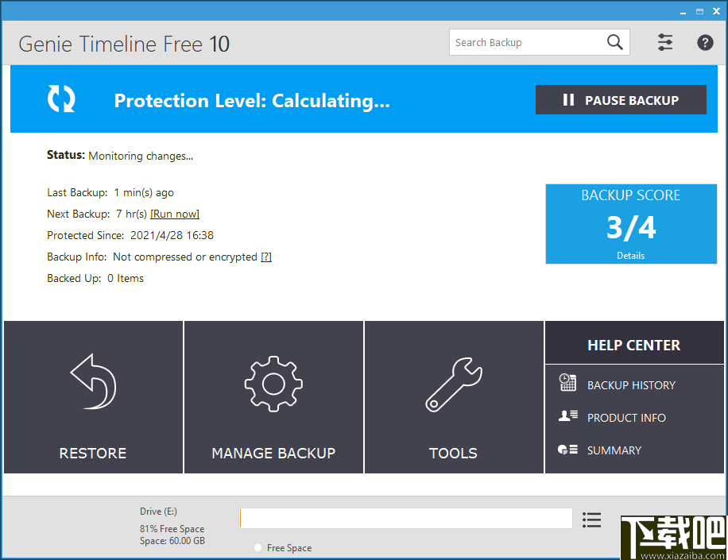Click the Restore curved arrow icon
The image size is (728, 560).
coord(93,382)
